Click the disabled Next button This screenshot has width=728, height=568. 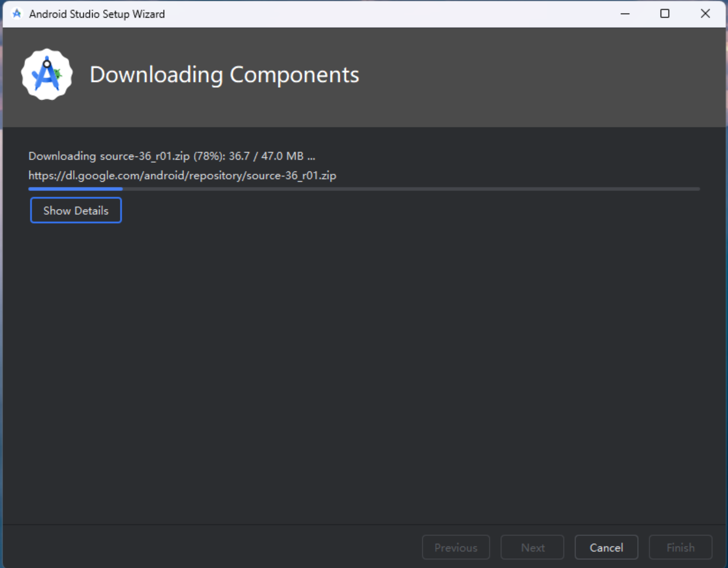pos(532,547)
